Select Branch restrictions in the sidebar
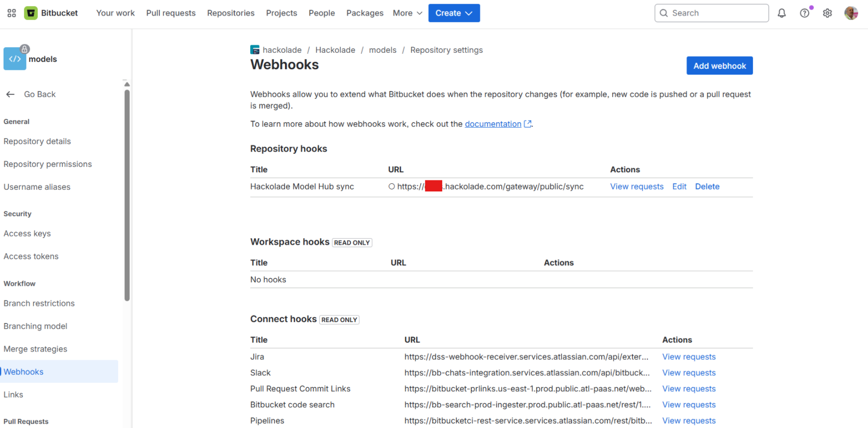The height and width of the screenshot is (428, 868). tap(39, 303)
